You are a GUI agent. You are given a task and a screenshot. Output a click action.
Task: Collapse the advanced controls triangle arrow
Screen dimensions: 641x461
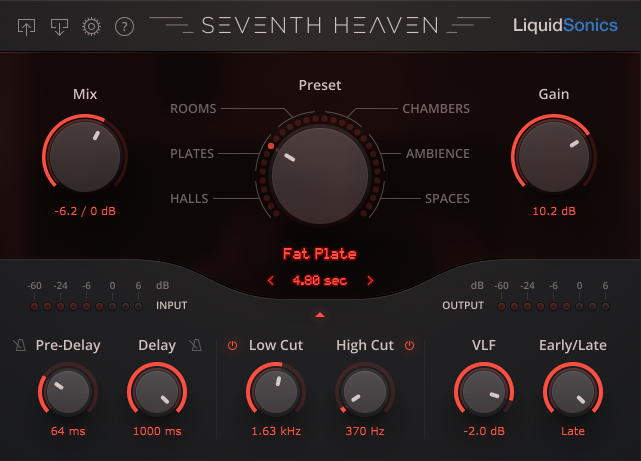[320, 315]
